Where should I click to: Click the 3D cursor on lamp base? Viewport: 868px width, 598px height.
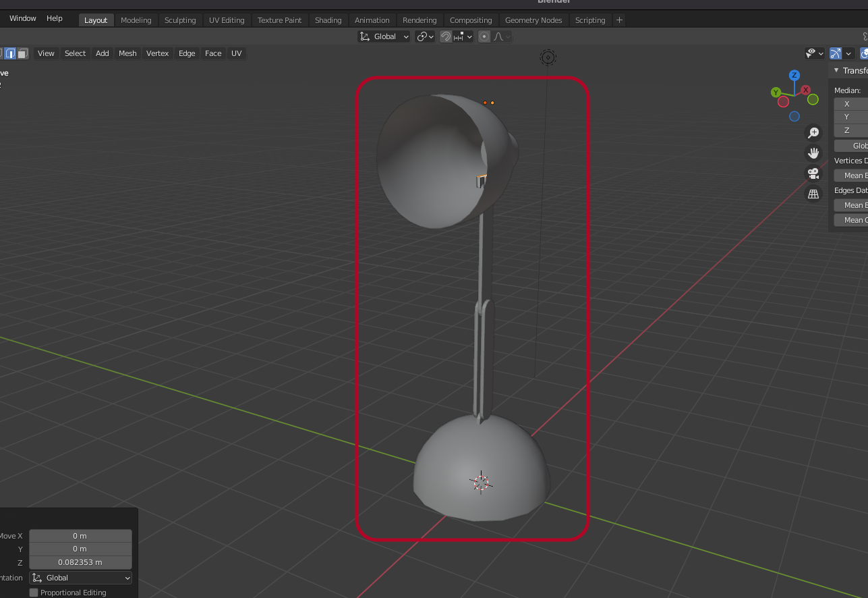pyautogui.click(x=481, y=482)
